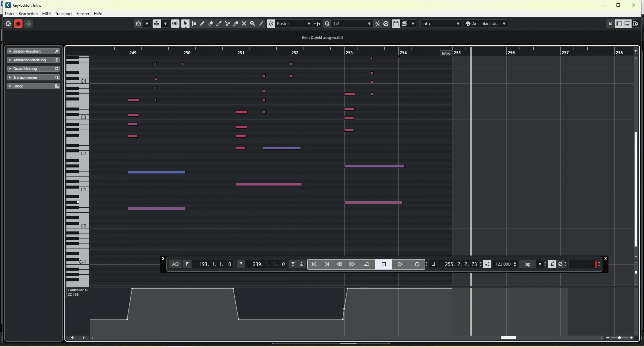
Task: Open the Transport menu
Action: point(64,14)
